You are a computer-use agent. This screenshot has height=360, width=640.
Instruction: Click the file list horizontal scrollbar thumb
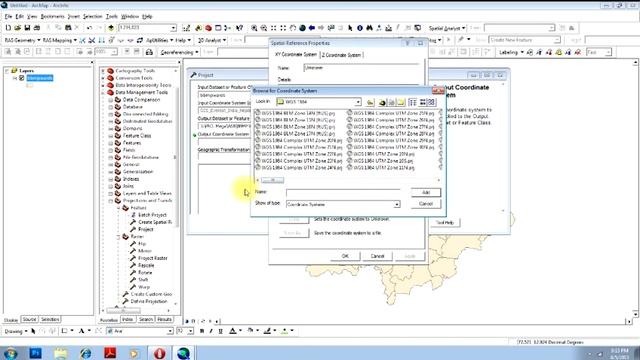click(x=272, y=180)
